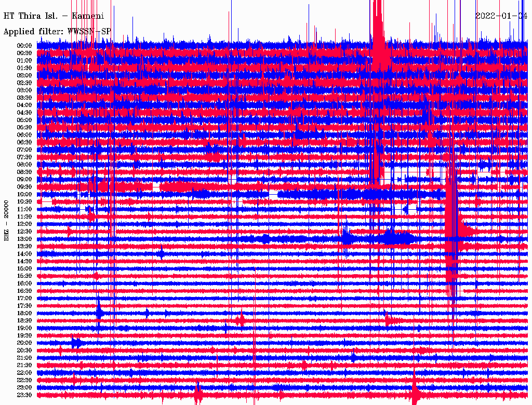Image resolution: width=532 pixels, height=405 pixels.
Task: Click the 23:00 time label
Action: [24, 388]
